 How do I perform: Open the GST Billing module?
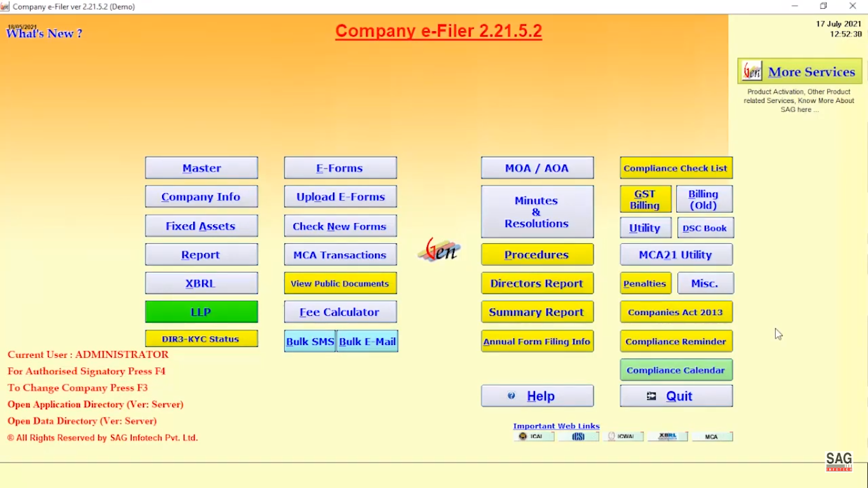[645, 198]
